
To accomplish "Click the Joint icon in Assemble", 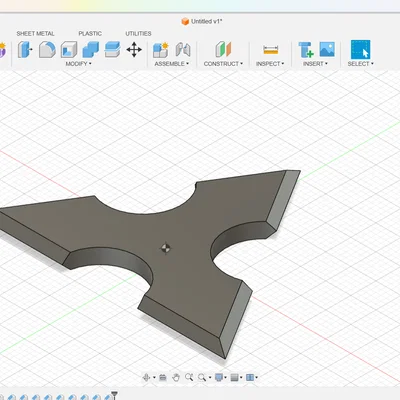I will [183, 50].
